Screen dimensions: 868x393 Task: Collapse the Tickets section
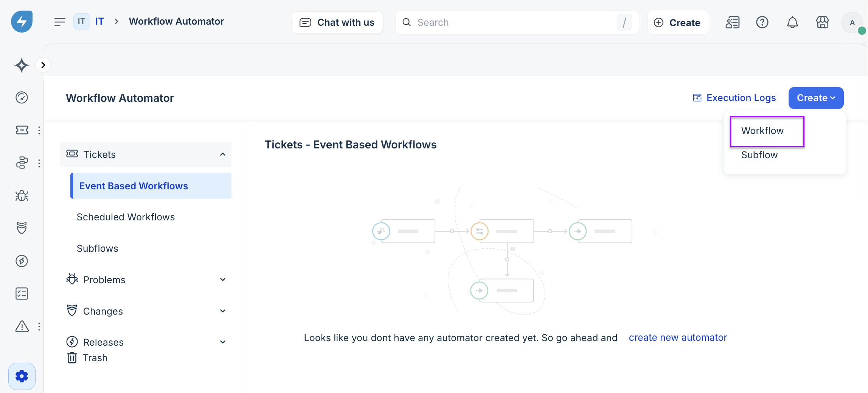click(222, 154)
